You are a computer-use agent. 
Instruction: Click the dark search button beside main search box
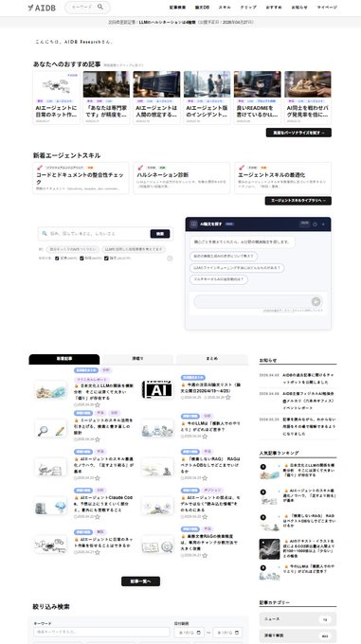click(160, 234)
